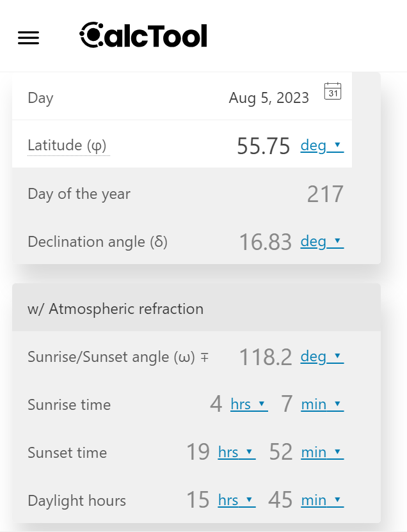Select the Aug 5, 2023 date field
Viewport: 407px width, 532px height.
click(x=269, y=98)
